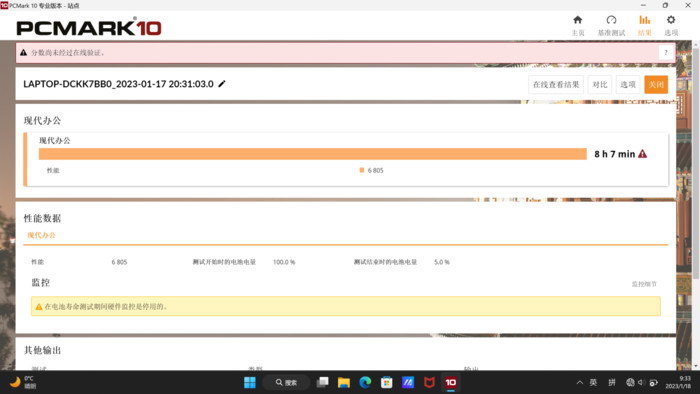This screenshot has height=394, width=700.
Task: Click the 6 805 performance score legend
Action: (371, 170)
